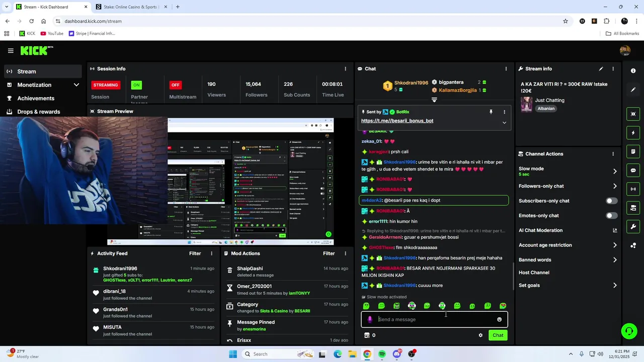
Task: Click the purple microphone icon in the chat box
Action: point(370,319)
